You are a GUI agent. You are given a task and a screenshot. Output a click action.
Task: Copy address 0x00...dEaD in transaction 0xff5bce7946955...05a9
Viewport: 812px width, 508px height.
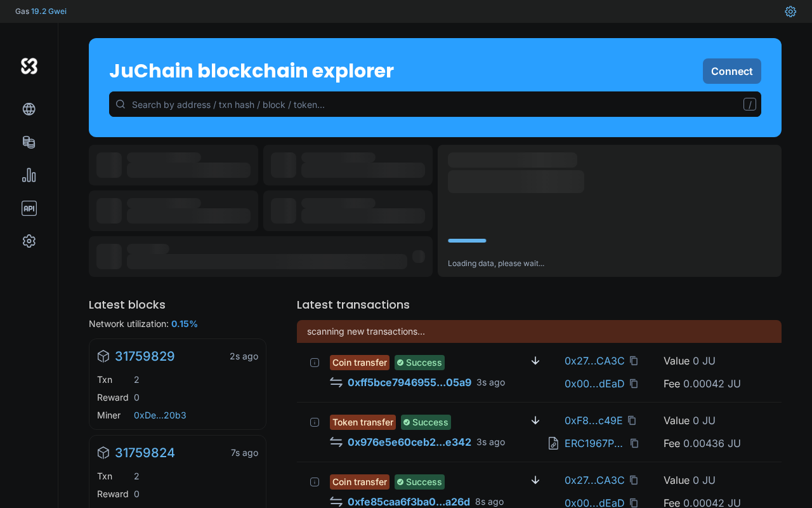point(634,384)
